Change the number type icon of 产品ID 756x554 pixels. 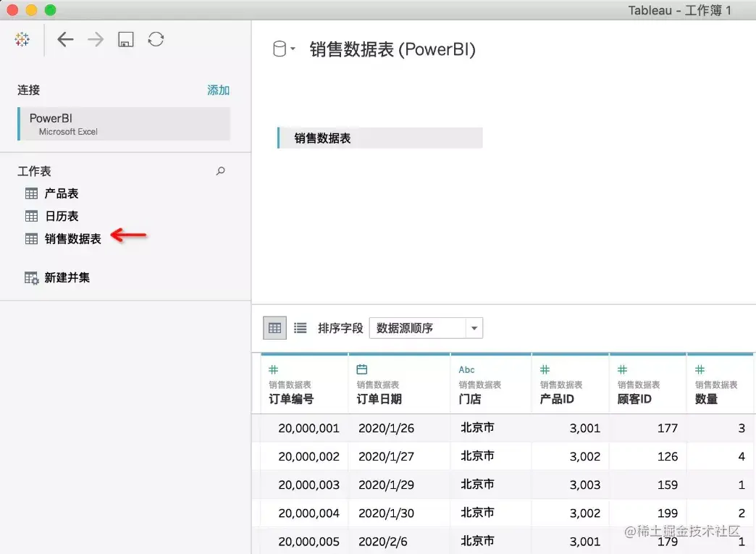click(x=545, y=370)
